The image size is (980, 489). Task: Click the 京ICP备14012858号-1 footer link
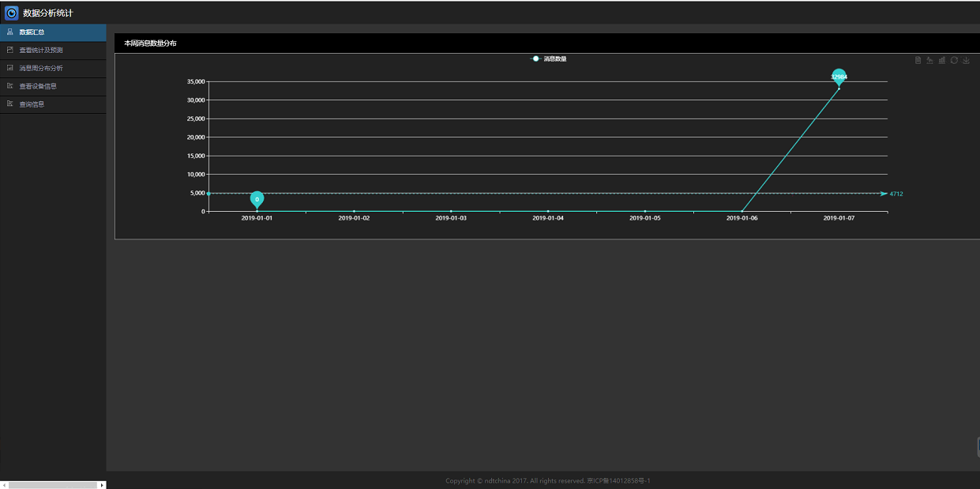(x=618, y=480)
